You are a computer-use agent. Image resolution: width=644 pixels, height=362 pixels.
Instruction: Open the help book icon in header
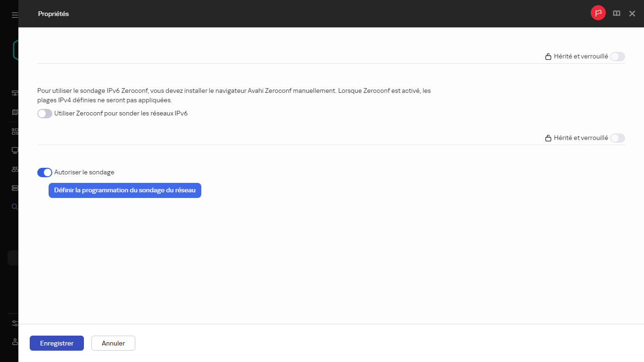[x=616, y=14]
